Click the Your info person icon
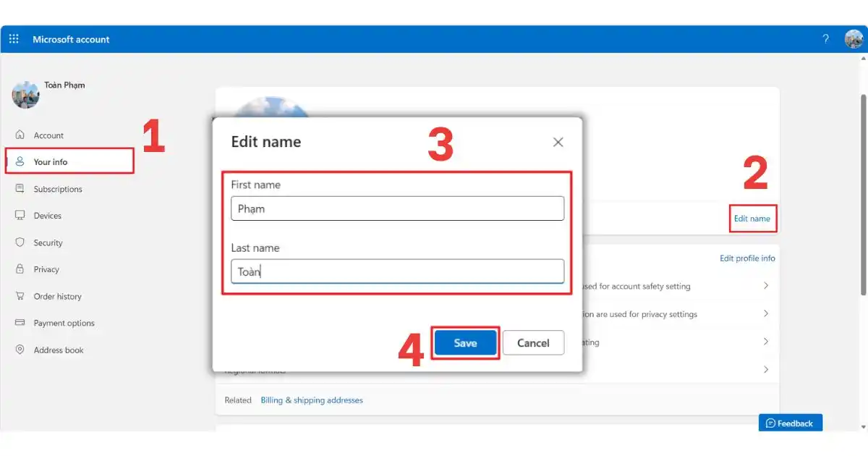Viewport: 868px width, 456px height. 20,161
